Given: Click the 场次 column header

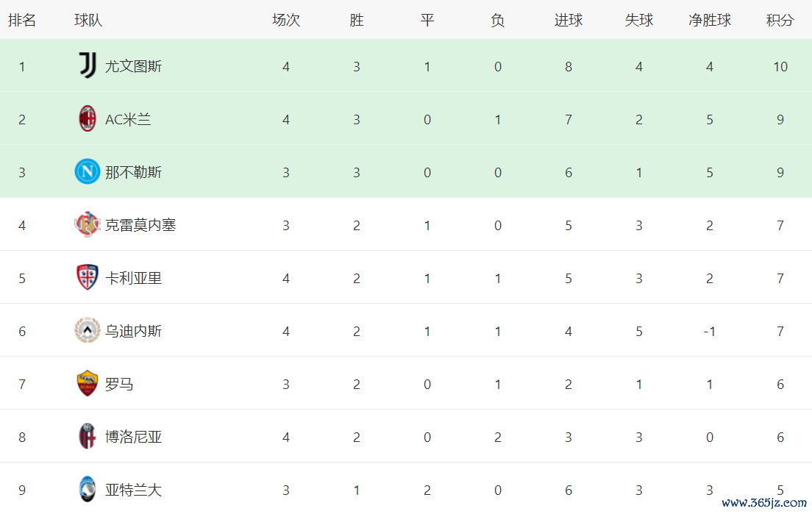Looking at the screenshot, I should coord(286,21).
